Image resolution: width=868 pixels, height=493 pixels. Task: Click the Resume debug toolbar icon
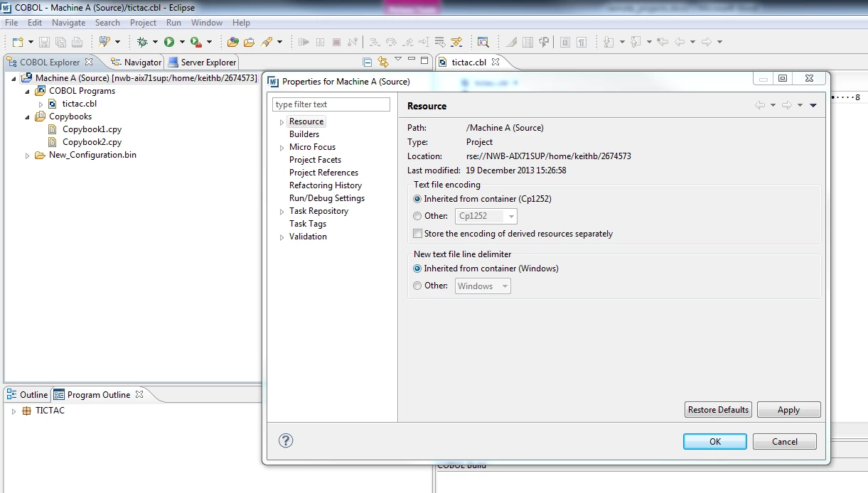tap(304, 42)
